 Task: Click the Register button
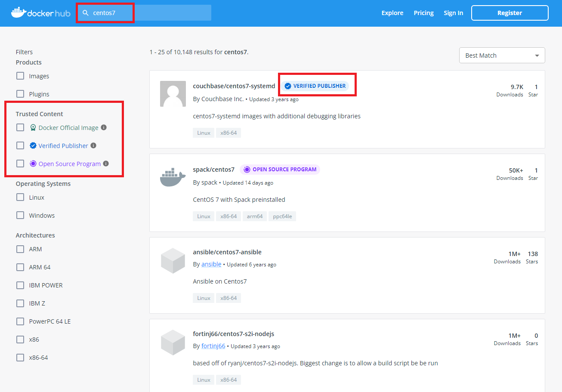(510, 13)
